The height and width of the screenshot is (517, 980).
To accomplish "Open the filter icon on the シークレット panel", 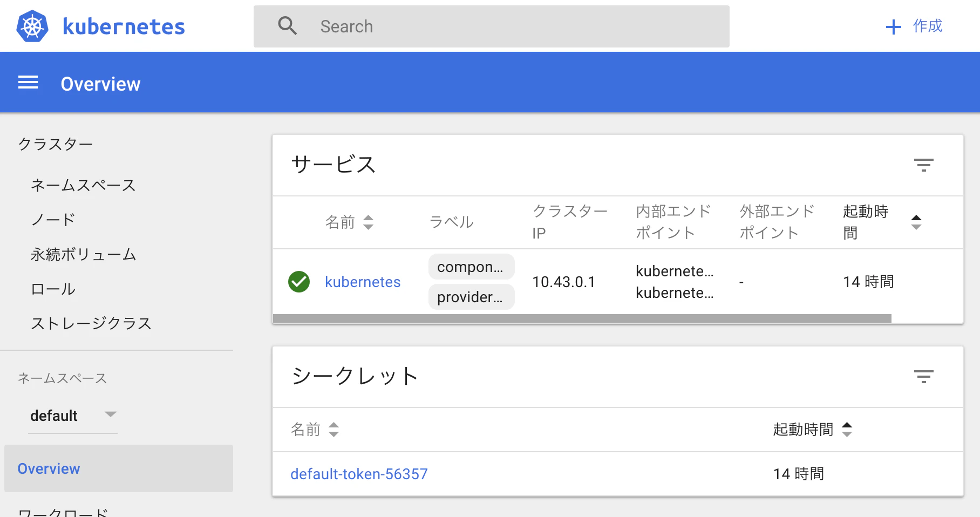I will tap(924, 377).
